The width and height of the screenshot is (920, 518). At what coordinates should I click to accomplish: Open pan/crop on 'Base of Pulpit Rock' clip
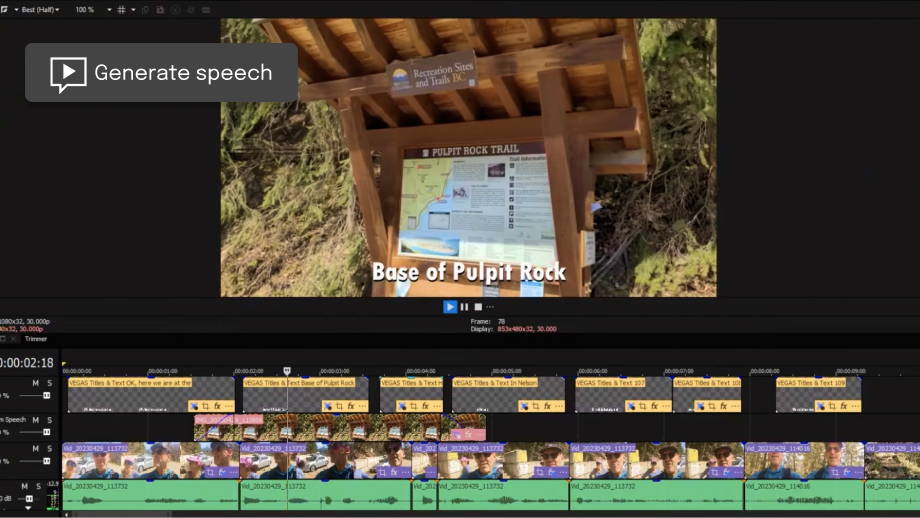(339, 406)
